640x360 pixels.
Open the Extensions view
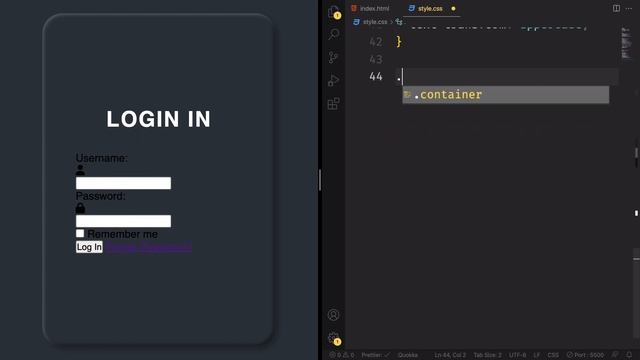pyautogui.click(x=333, y=104)
